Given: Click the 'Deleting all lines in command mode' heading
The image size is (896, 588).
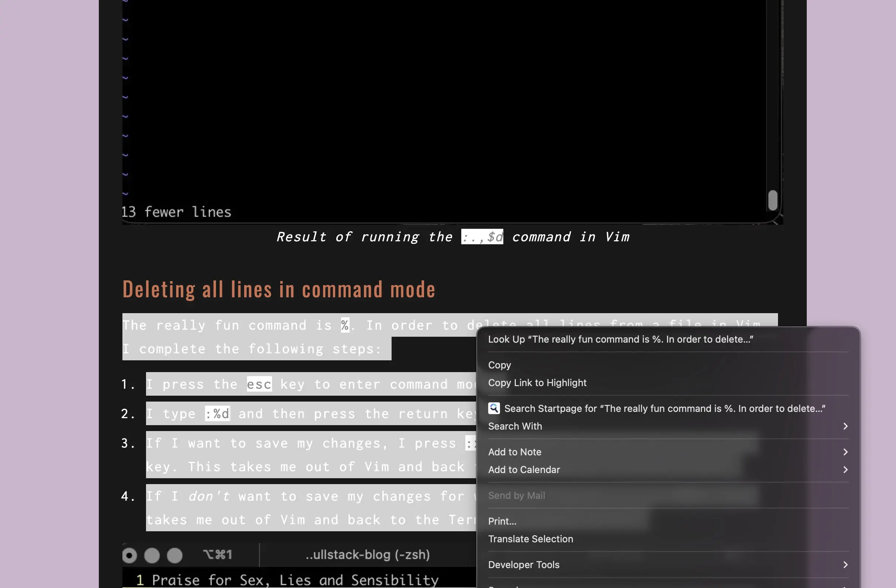Looking at the screenshot, I should click(279, 289).
